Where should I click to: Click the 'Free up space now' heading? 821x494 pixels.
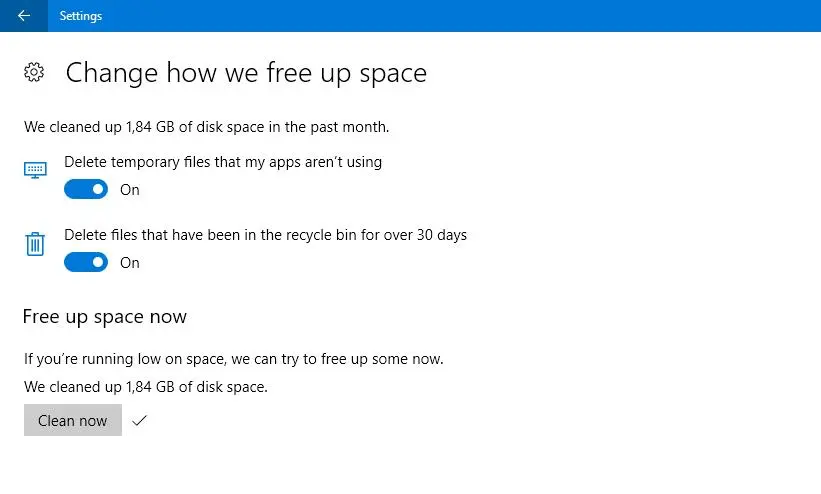click(105, 317)
